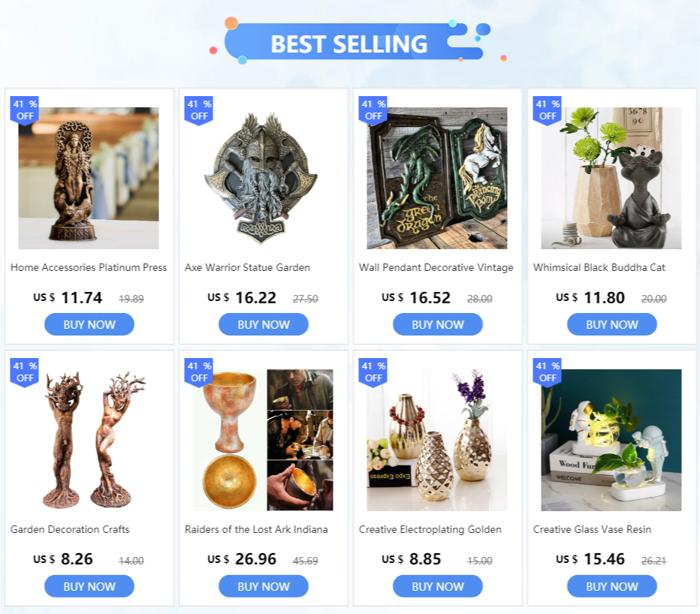Image resolution: width=700 pixels, height=614 pixels.
Task: View the Garden Decoration Crafts tree statues image
Action: pyautogui.click(x=89, y=440)
